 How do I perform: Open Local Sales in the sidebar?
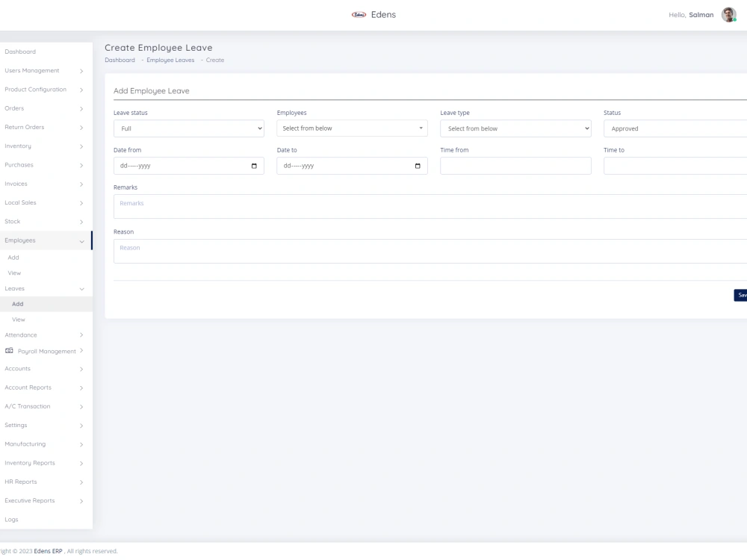coord(20,202)
